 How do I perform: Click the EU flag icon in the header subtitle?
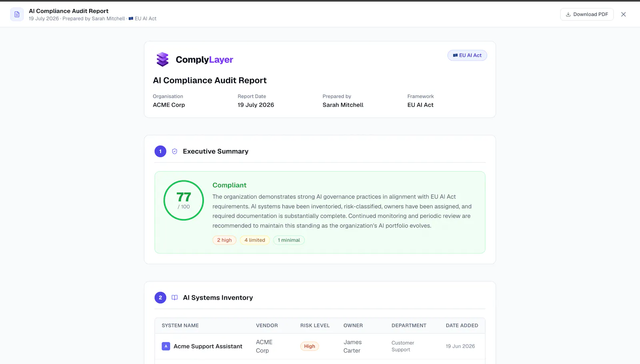click(131, 19)
